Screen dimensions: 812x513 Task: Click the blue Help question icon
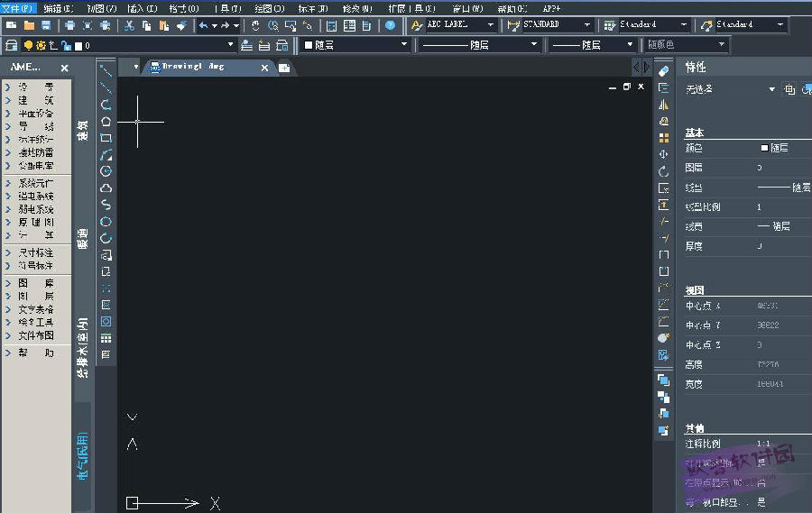[x=391, y=25]
